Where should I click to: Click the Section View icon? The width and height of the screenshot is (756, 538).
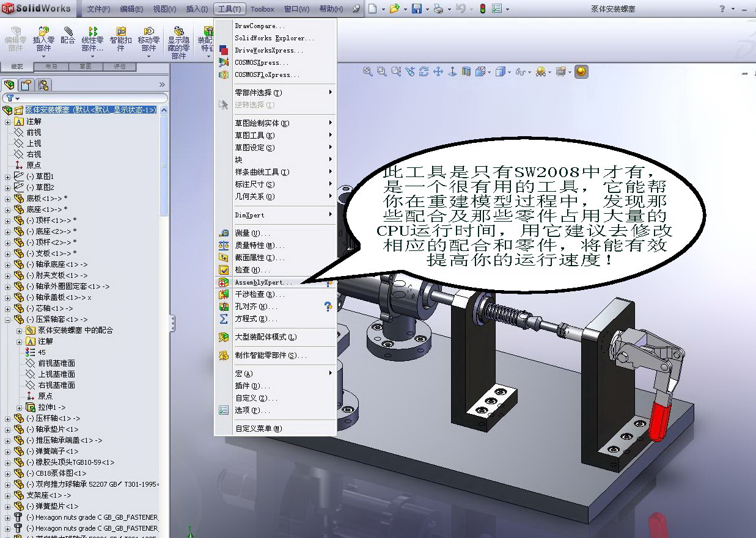[x=466, y=71]
